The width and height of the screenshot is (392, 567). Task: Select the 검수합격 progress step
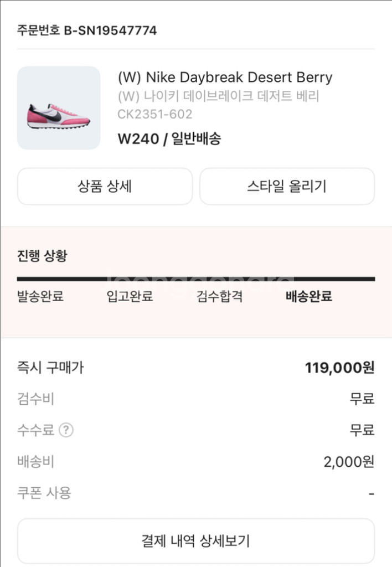[x=219, y=296]
